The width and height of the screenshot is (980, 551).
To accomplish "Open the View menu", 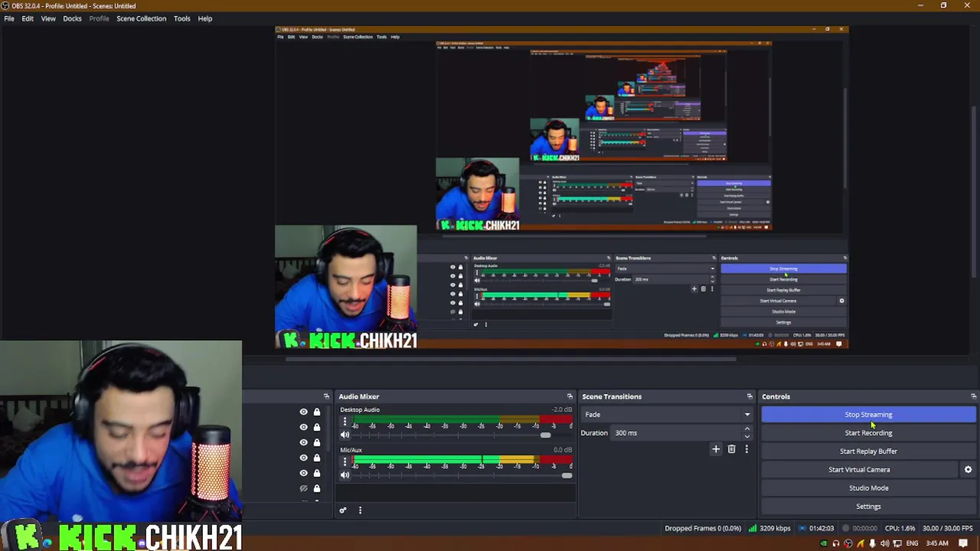I will pyautogui.click(x=48, y=18).
